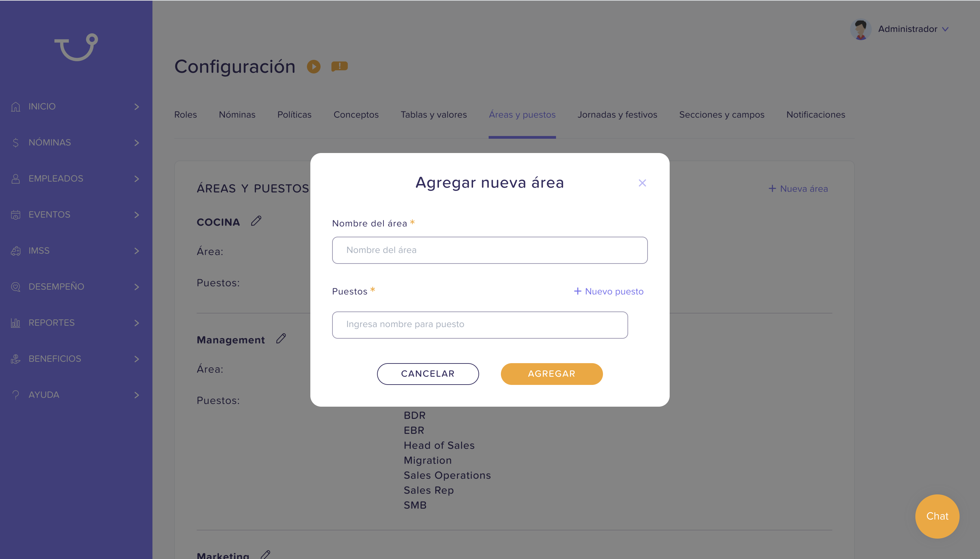This screenshot has height=559, width=980.
Task: Switch to the Conceptos tab
Action: click(356, 114)
